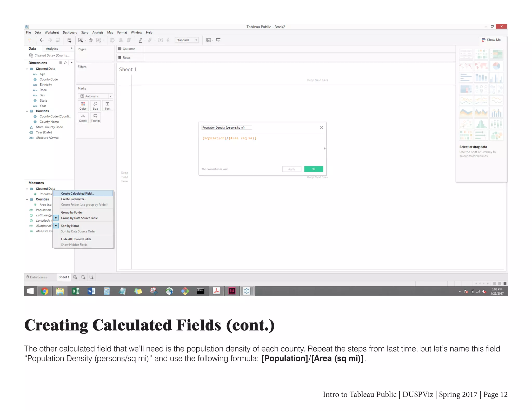Open dropdown arrow beside New Worksheet icon
The height and width of the screenshot is (411, 532).
86,40
